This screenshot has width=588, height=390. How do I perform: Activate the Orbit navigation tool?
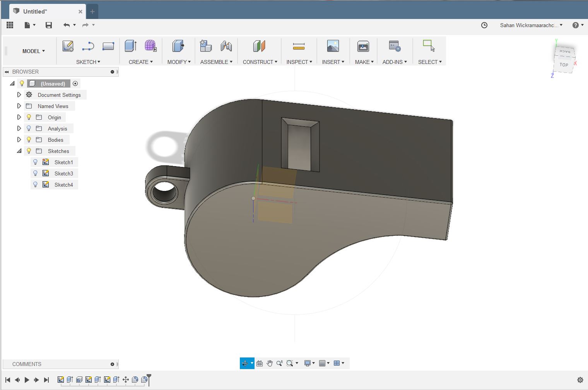tap(244, 363)
